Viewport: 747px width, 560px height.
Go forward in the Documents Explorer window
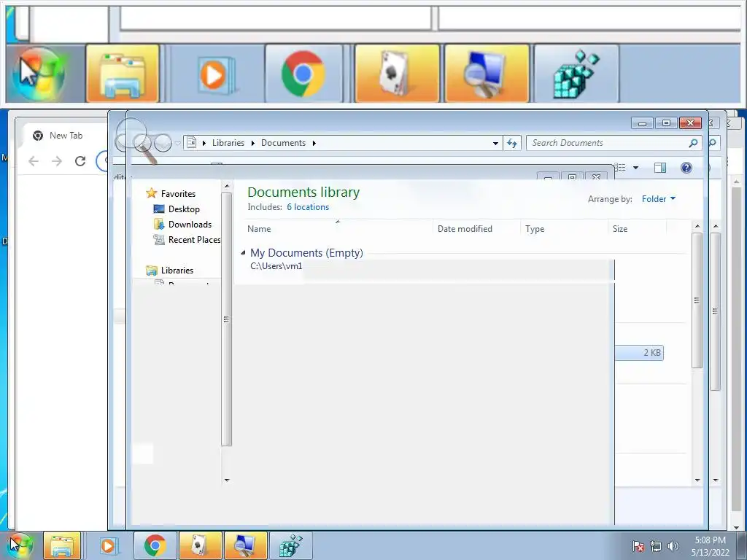163,143
